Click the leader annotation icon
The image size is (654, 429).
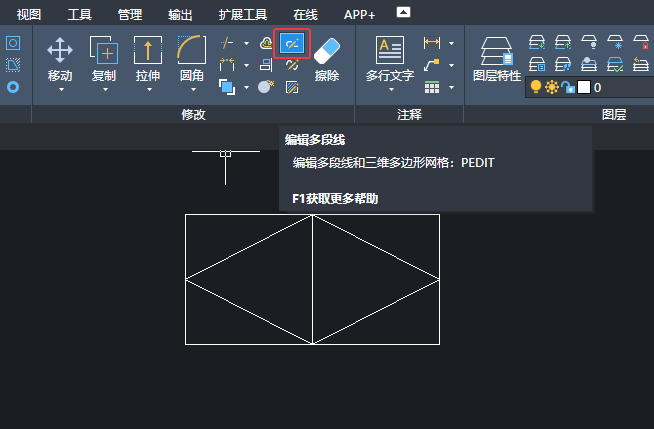click(432, 65)
